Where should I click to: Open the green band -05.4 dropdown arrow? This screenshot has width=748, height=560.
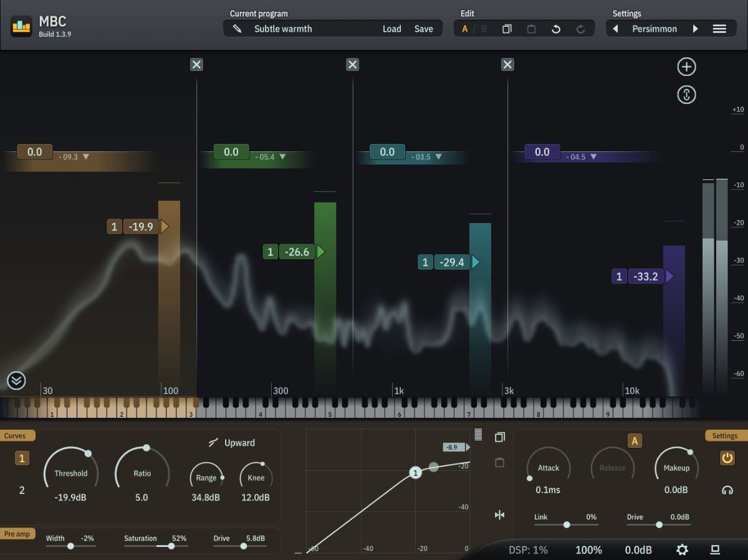point(282,157)
